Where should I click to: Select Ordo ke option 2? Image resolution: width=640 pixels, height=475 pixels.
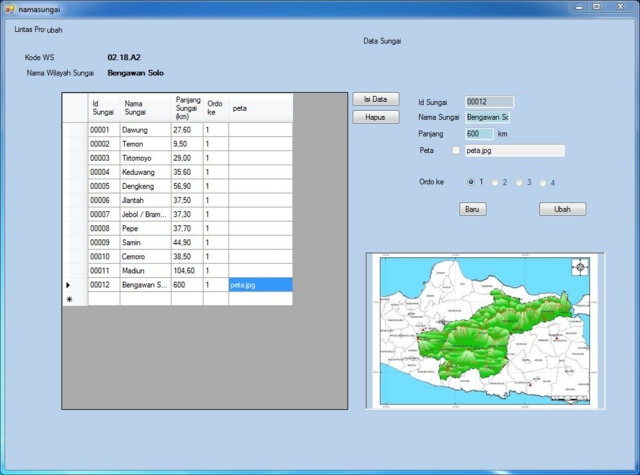(496, 182)
